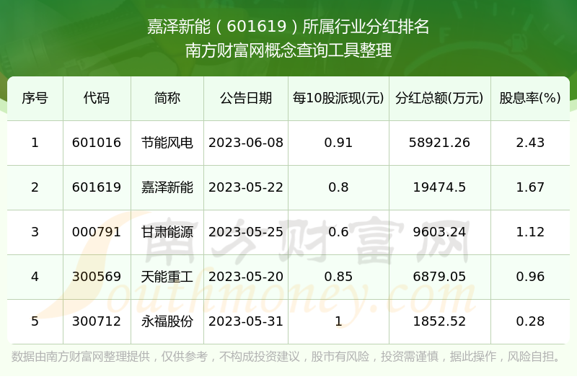
Task: Click the 股息率(%) column header
Action: pos(530,98)
